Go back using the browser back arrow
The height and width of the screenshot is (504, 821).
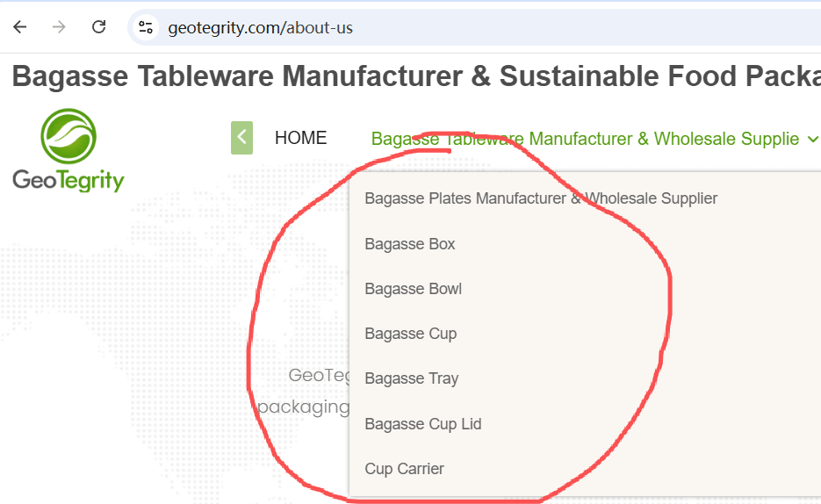(x=20, y=26)
